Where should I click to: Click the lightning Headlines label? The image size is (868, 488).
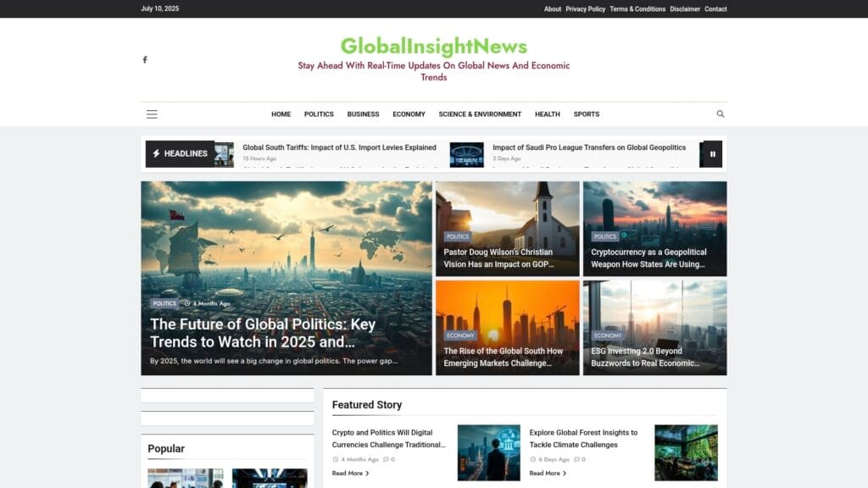180,154
